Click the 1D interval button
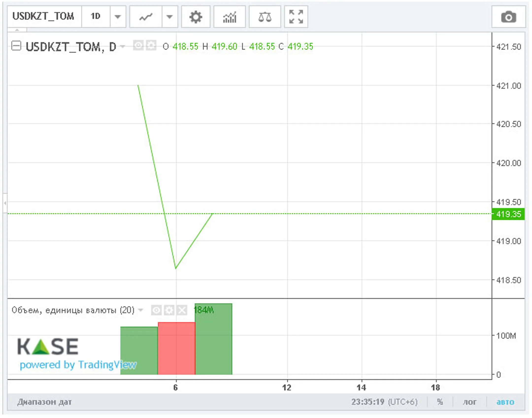 pyautogui.click(x=96, y=16)
